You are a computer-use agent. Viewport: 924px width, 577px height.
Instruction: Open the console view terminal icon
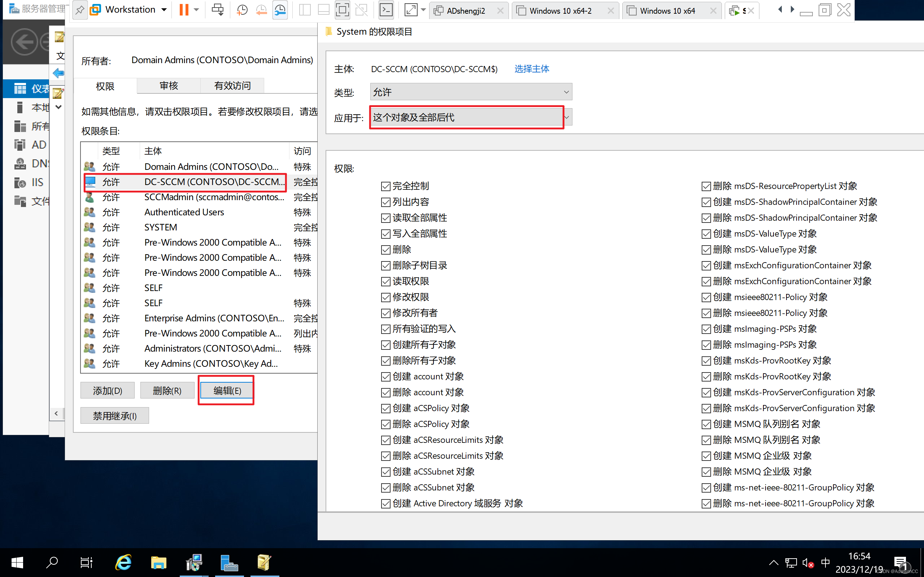(x=386, y=9)
